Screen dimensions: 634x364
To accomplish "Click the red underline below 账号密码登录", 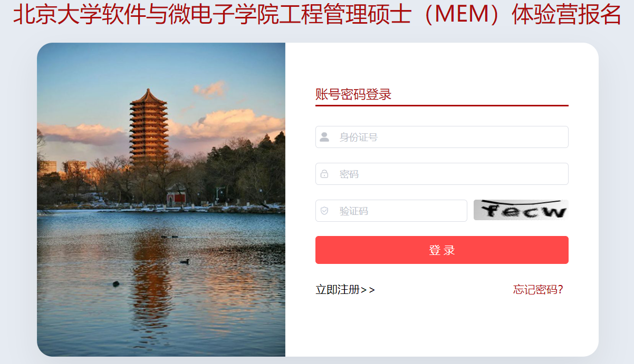I will coord(442,105).
